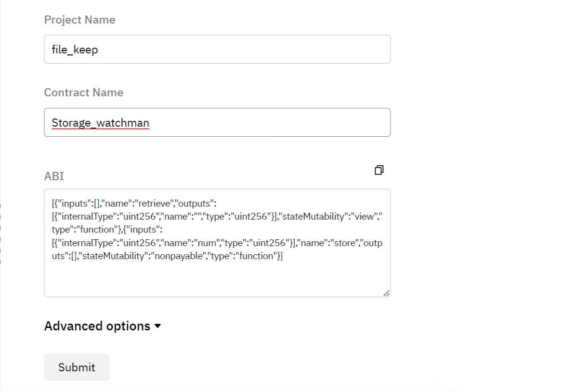Image resolution: width=576 pixels, height=392 pixels.
Task: Place cursor in Storage_watchman text
Action: coord(100,123)
